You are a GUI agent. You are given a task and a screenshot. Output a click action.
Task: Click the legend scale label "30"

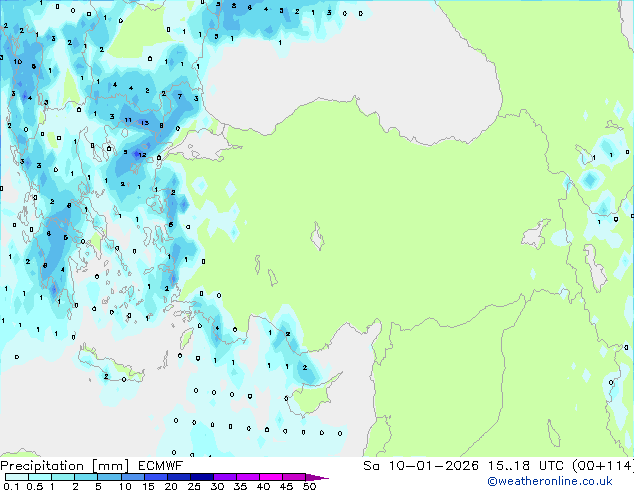point(217,486)
